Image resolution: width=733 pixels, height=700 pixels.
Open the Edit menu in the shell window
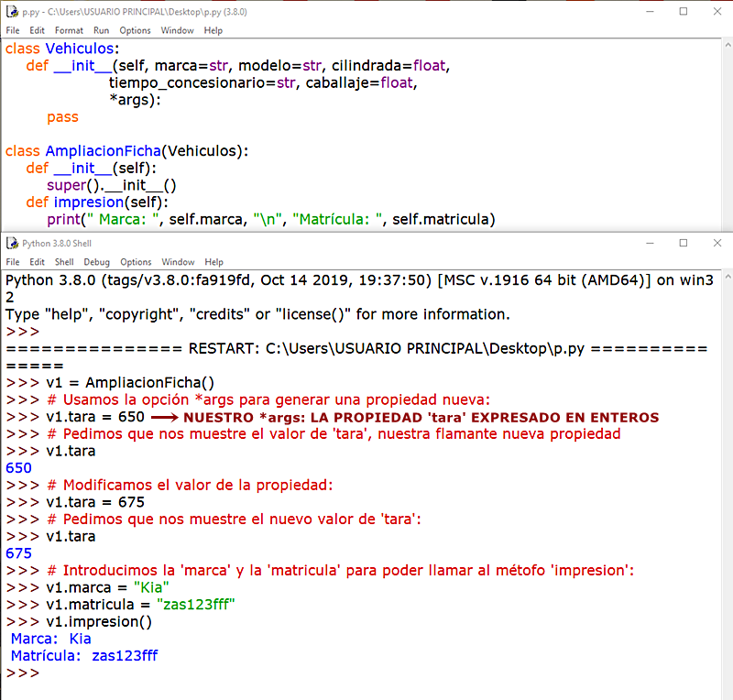[x=37, y=261]
